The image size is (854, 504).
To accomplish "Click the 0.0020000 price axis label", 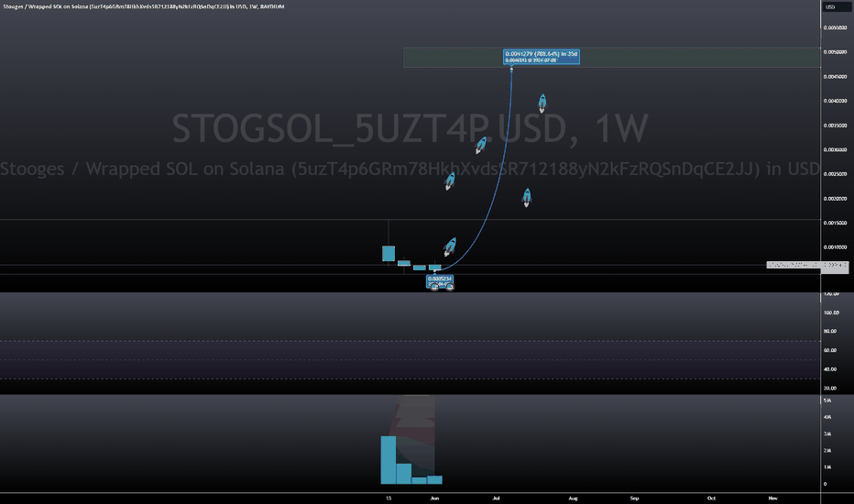I will click(835, 199).
